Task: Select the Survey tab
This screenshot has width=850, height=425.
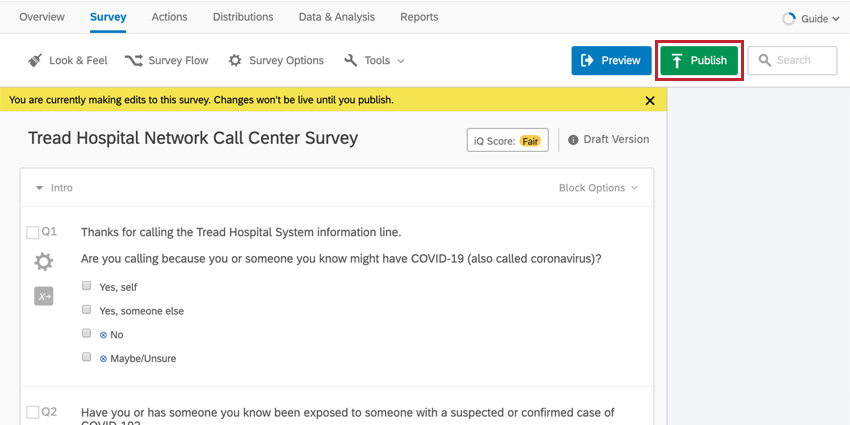Action: tap(108, 17)
